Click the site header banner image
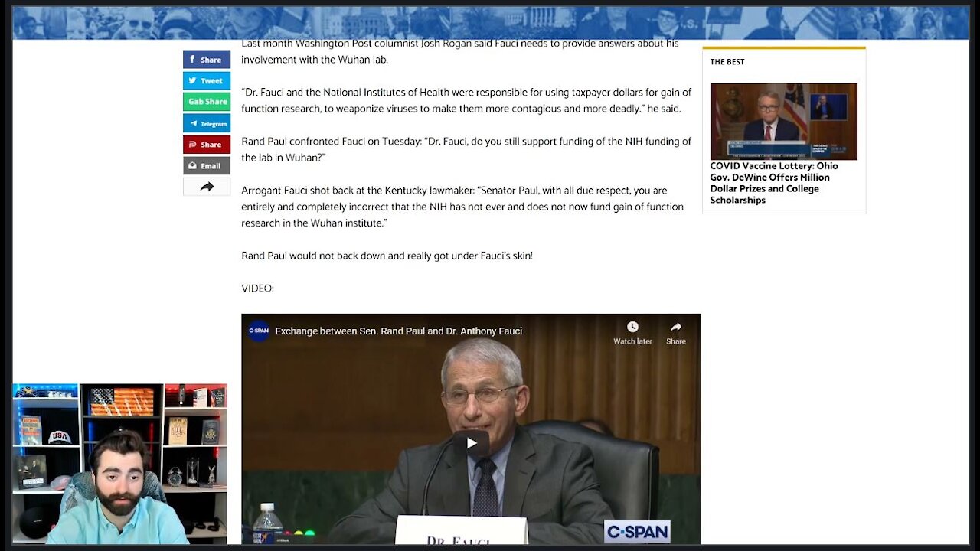The image size is (980, 551). point(490,23)
